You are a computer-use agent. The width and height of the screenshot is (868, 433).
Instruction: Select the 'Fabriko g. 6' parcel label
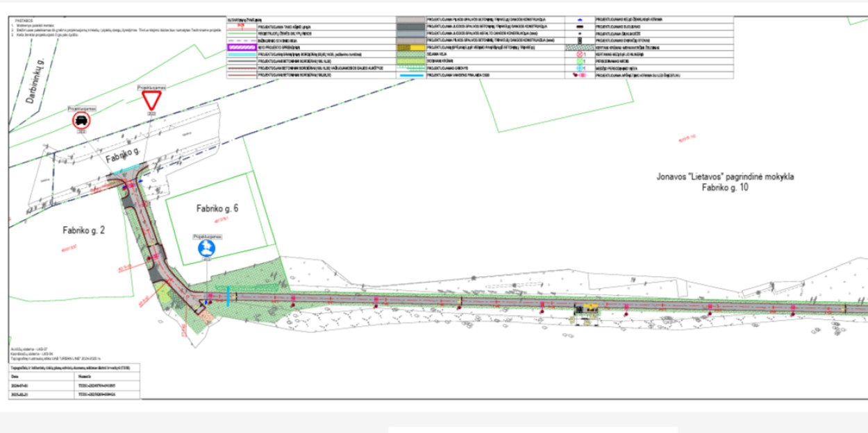(x=217, y=208)
